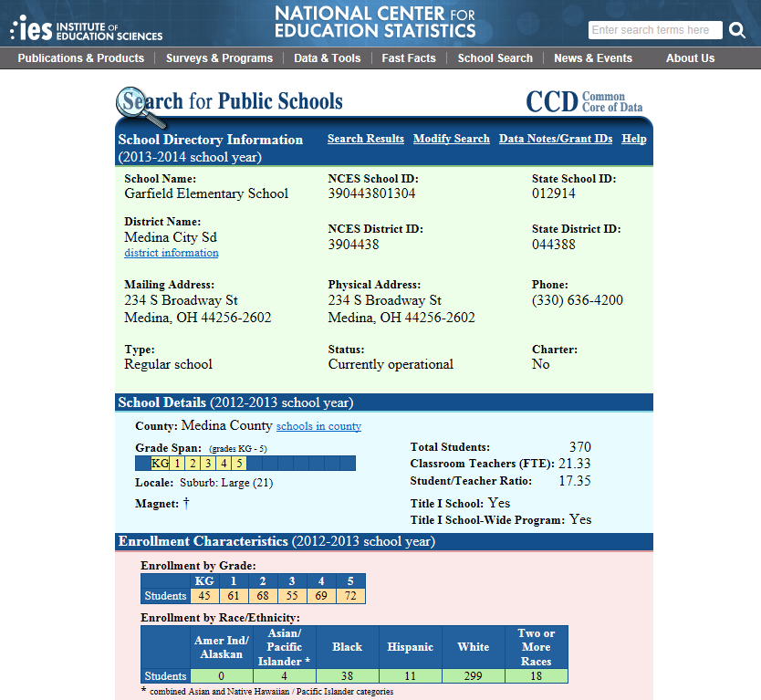
Task: Click grade 5 enrollment cell showing 72
Action: [x=349, y=596]
